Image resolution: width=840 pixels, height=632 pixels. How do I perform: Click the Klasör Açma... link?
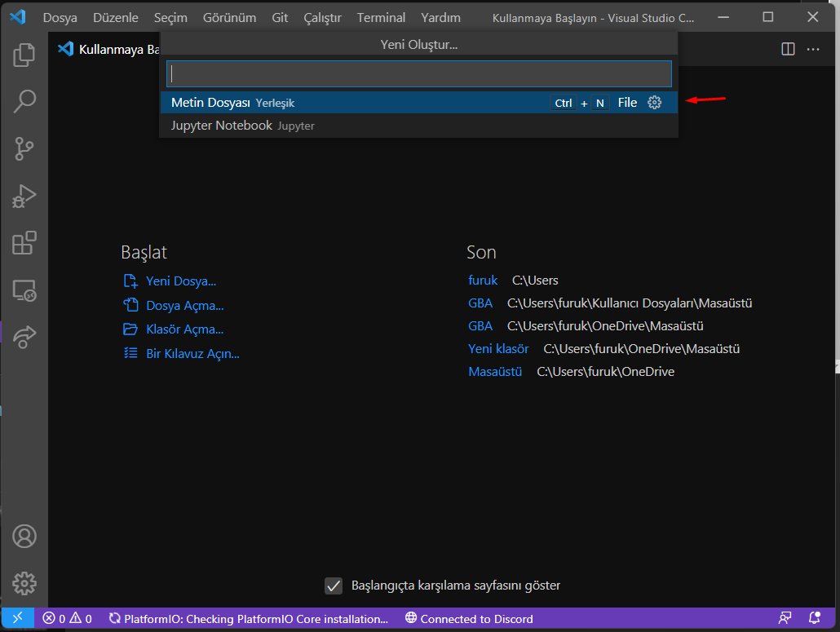point(185,329)
